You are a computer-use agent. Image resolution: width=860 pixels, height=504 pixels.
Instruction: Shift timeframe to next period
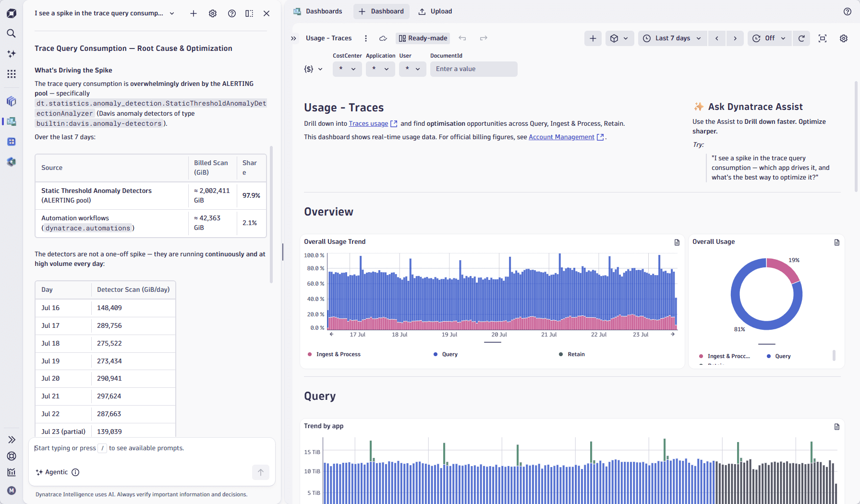[x=735, y=38]
